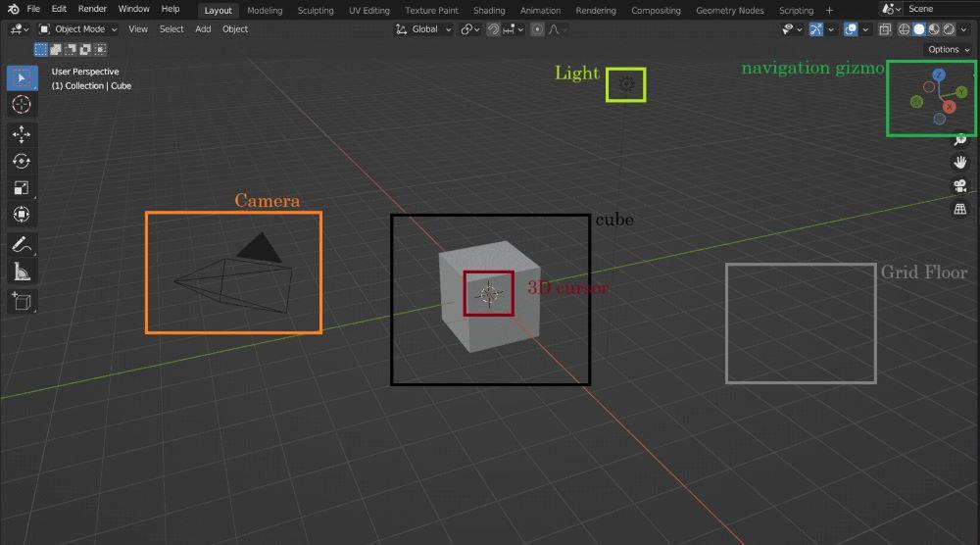Open proportional falloff curve dropdown
This screenshot has width=980, height=545.
coord(557,29)
